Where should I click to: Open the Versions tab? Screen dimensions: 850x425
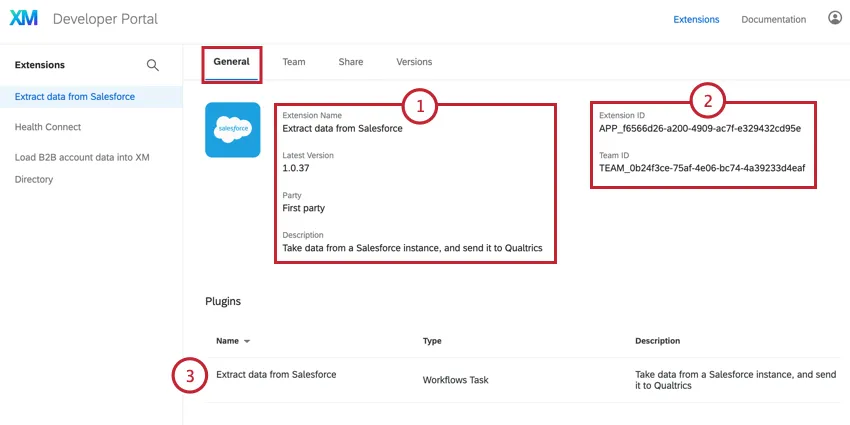click(414, 62)
